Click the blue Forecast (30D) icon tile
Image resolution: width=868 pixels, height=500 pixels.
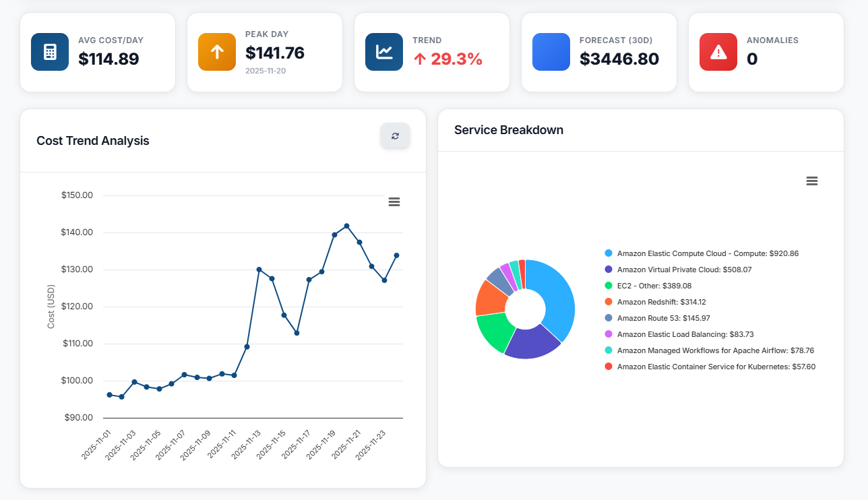[551, 52]
